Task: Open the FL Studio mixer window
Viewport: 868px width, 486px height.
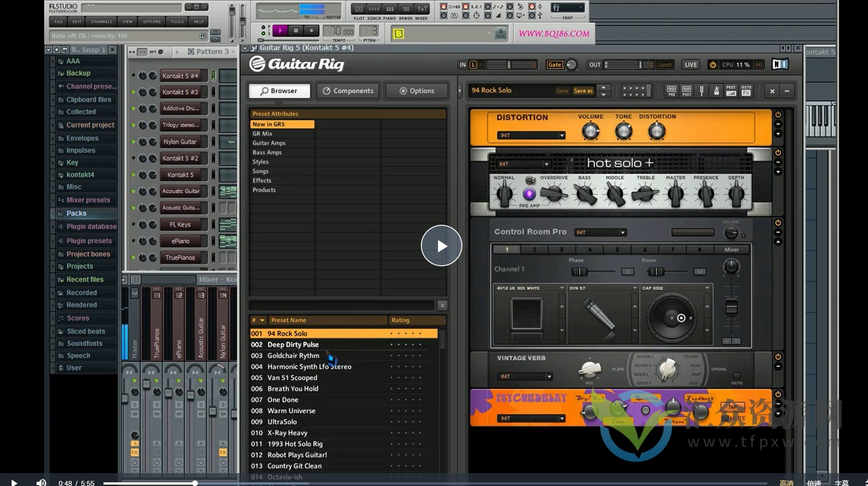Action: click(421, 9)
